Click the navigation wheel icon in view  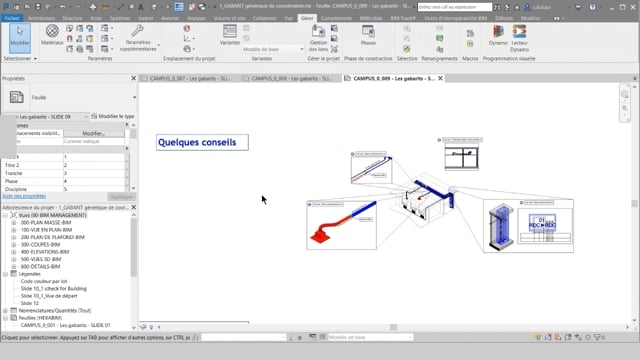pos(625,95)
